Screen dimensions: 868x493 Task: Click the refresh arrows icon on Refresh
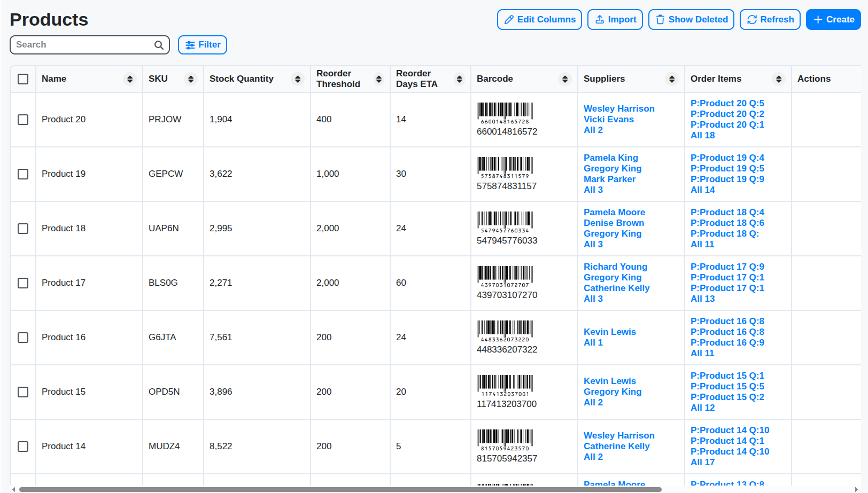tap(753, 19)
